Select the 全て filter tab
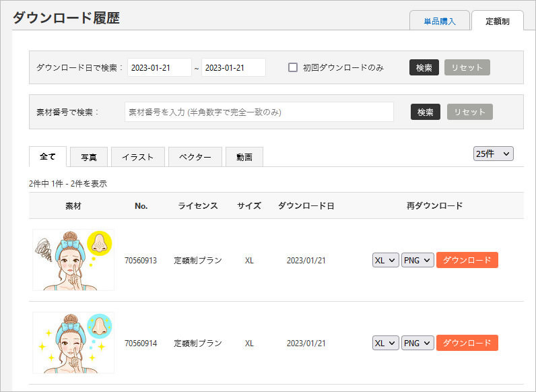 coord(48,156)
